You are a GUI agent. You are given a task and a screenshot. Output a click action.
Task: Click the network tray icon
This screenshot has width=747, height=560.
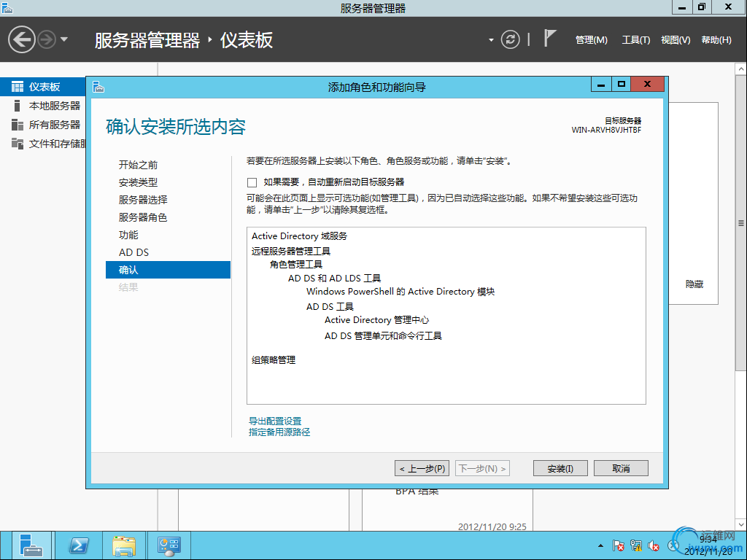click(x=636, y=545)
